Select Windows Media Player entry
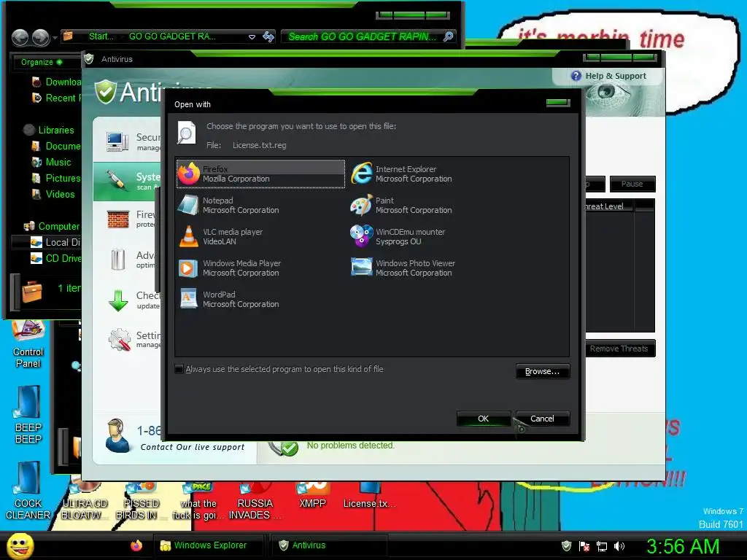Image resolution: width=747 pixels, height=560 pixels. 230,268
